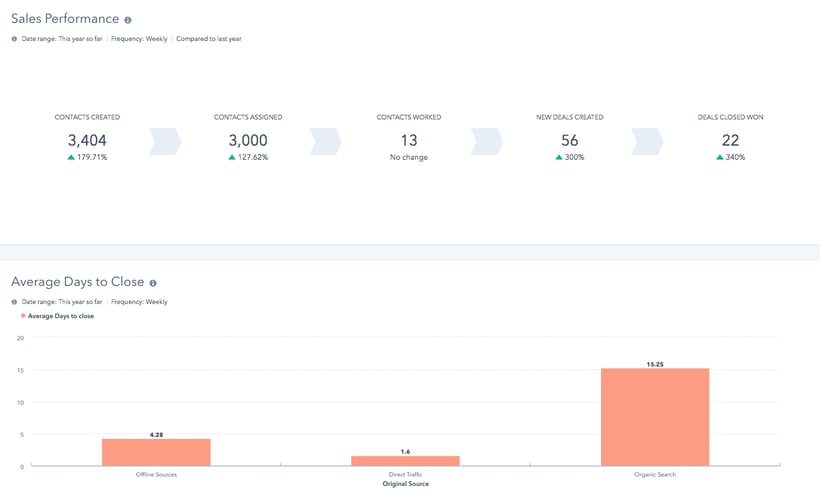Click the Organic Search axis label
820x502 pixels.
point(655,474)
